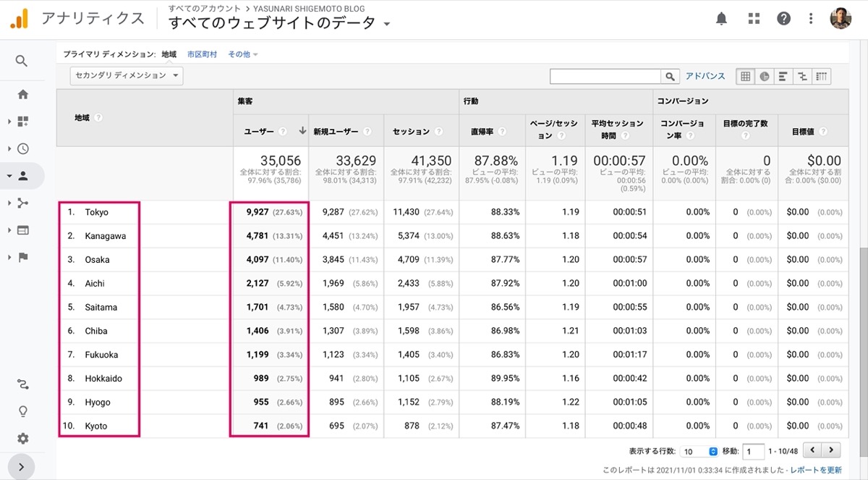Click the Tokyo region link
868x480 pixels.
click(x=97, y=212)
